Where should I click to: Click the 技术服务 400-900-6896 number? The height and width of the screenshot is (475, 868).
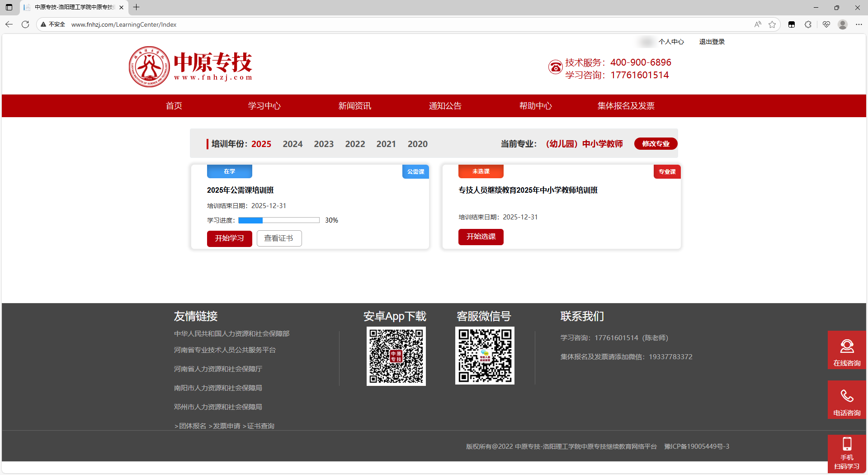pyautogui.click(x=618, y=62)
